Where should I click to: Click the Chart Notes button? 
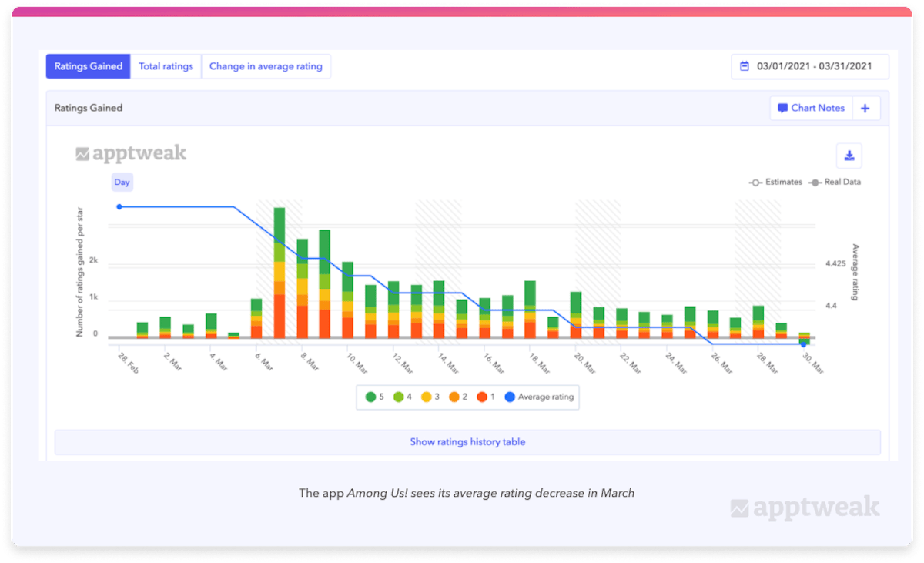[x=811, y=109]
